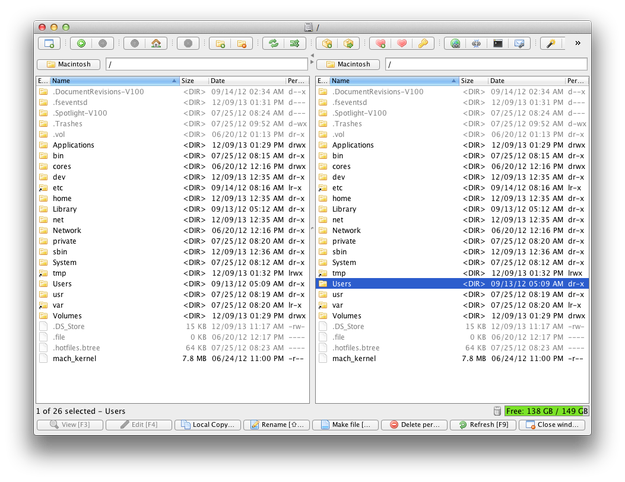Click left panel path field

tap(206, 64)
